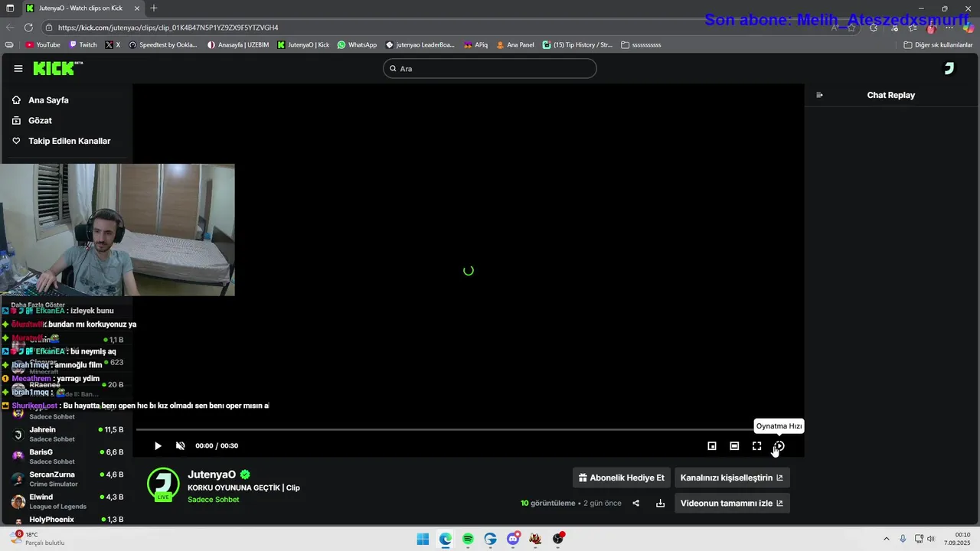The width and height of the screenshot is (980, 551).
Task: Open the YouTube bookmark
Action: tap(43, 45)
